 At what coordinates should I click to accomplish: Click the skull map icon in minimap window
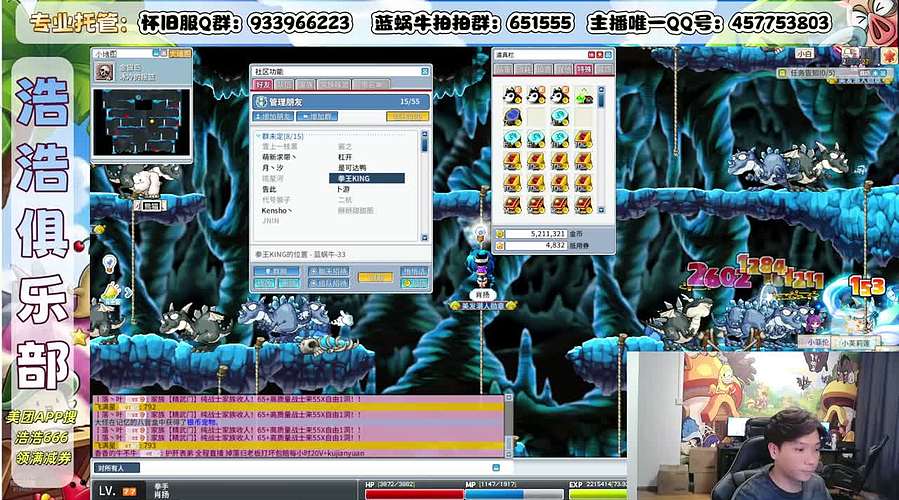tap(104, 72)
